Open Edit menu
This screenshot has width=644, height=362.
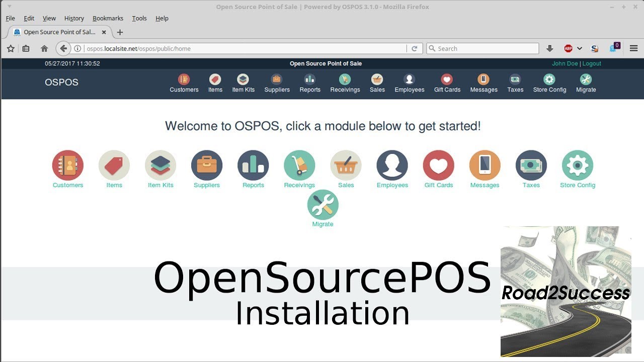click(29, 18)
